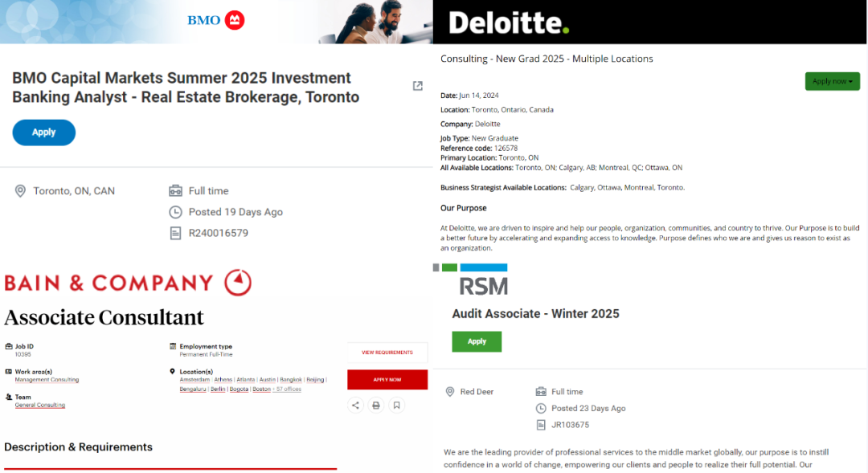Open BMO posting in new window icon
This screenshot has width=868, height=473.
(x=418, y=86)
